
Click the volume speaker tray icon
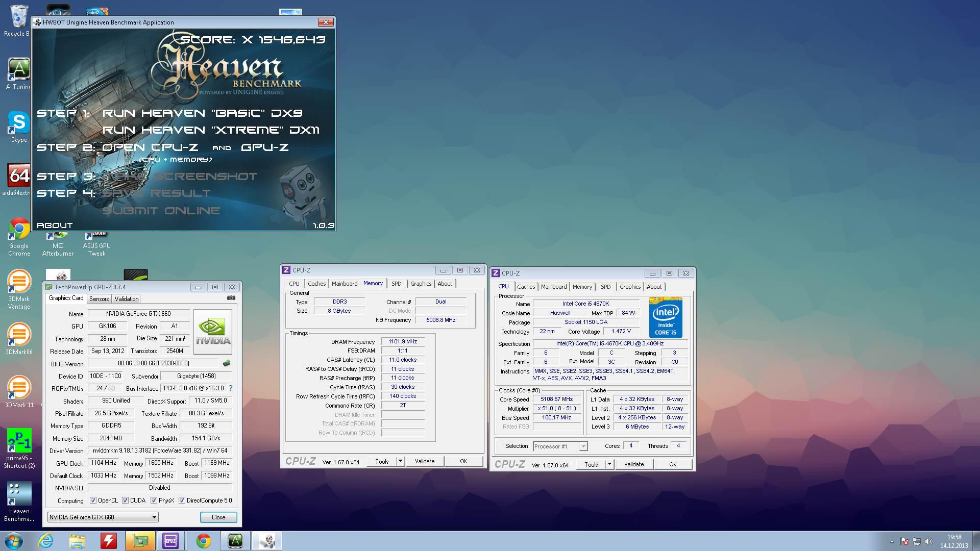pyautogui.click(x=929, y=541)
